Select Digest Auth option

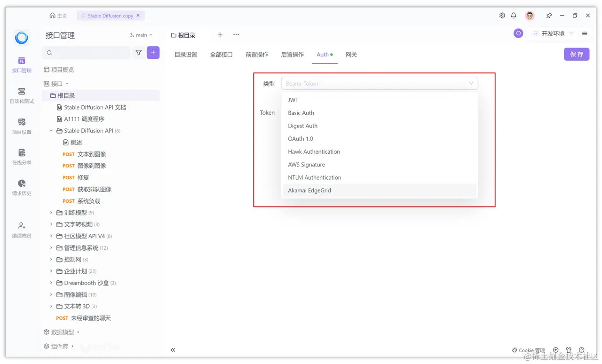380,126
